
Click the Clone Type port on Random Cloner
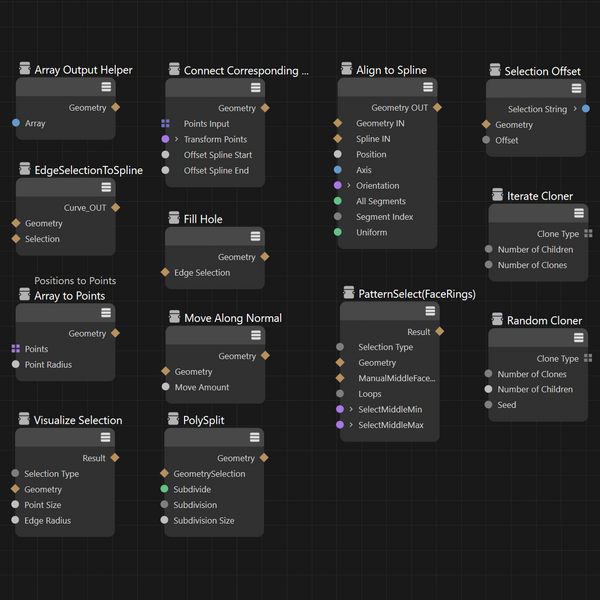coord(589,358)
